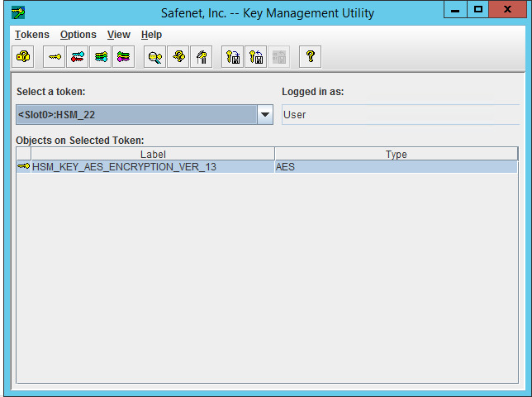Select the HSM_KEY_AES_ENCRYPTION_VER_13 key row

click(x=124, y=167)
